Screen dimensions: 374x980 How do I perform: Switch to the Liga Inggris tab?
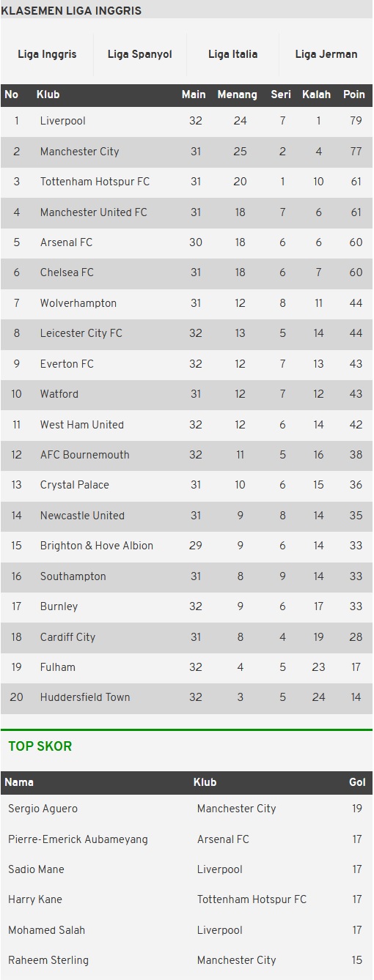(x=47, y=54)
